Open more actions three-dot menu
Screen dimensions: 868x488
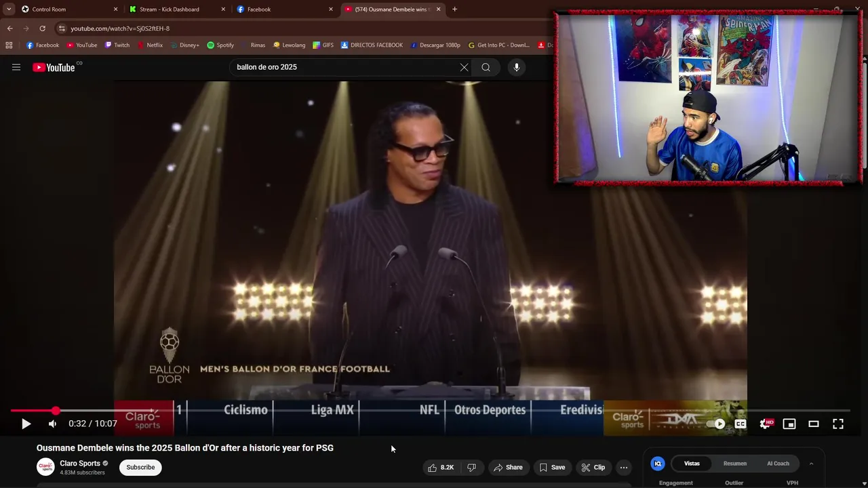point(624,467)
